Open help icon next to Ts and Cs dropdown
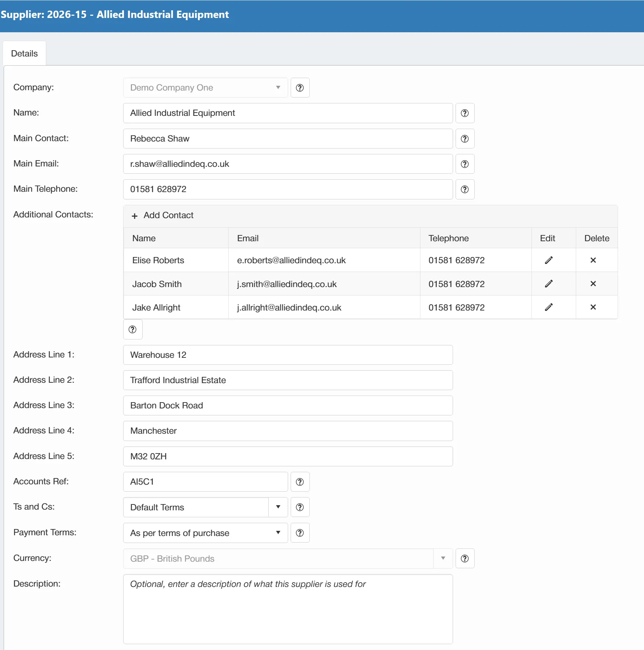Image resolution: width=644 pixels, height=650 pixels. 300,507
